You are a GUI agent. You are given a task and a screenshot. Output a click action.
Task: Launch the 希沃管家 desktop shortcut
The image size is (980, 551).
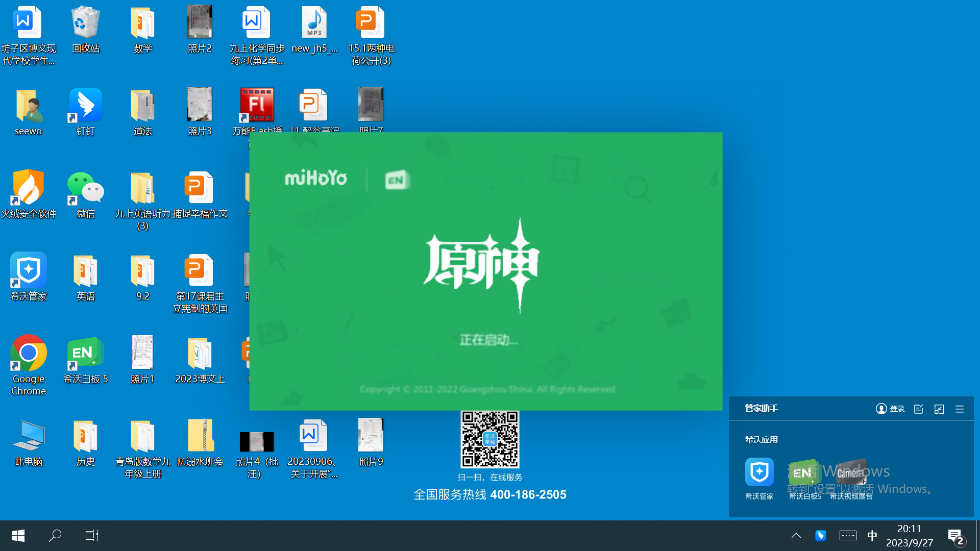(x=29, y=278)
